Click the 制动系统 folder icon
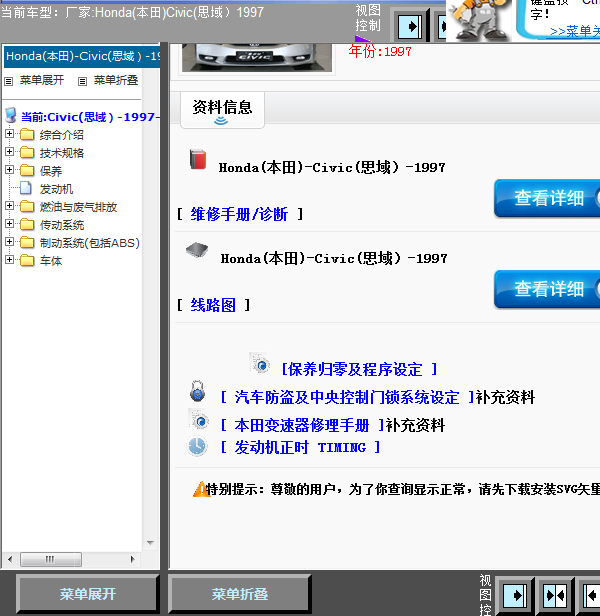Image resolution: width=600 pixels, height=616 pixels. point(27,243)
